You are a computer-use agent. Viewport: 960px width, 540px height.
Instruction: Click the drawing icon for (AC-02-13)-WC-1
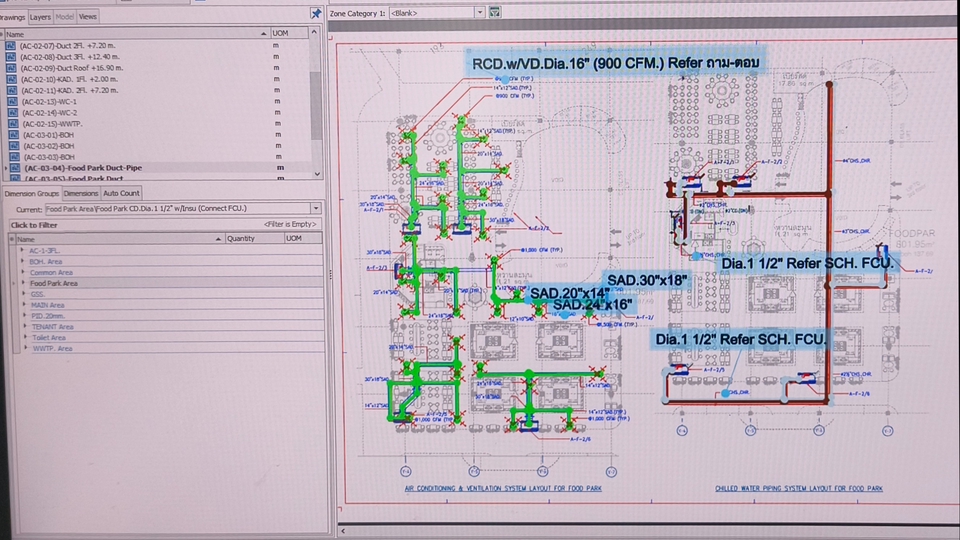pos(11,101)
